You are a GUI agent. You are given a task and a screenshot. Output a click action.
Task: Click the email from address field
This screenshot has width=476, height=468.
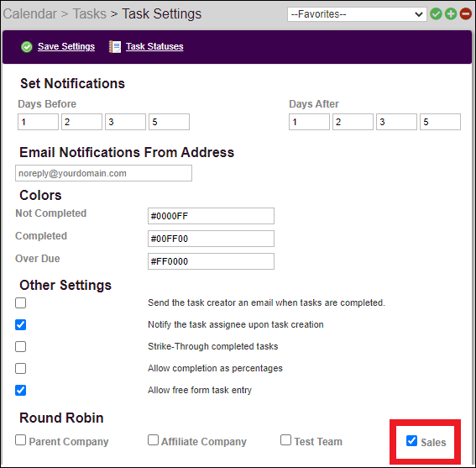[103, 173]
